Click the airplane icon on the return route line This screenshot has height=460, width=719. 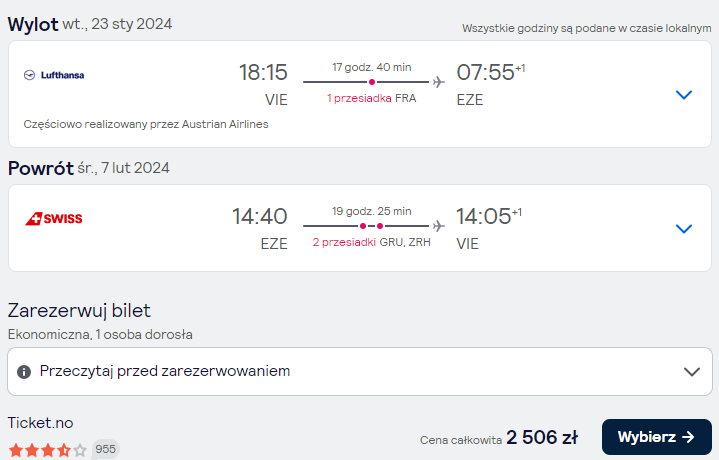[x=439, y=226]
